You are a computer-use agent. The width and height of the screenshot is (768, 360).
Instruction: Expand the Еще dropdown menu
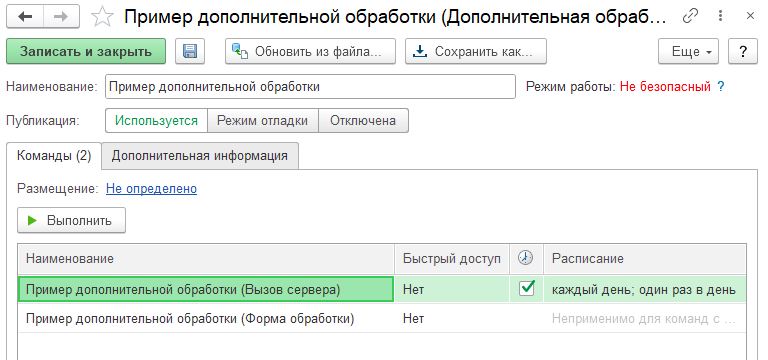click(x=688, y=51)
